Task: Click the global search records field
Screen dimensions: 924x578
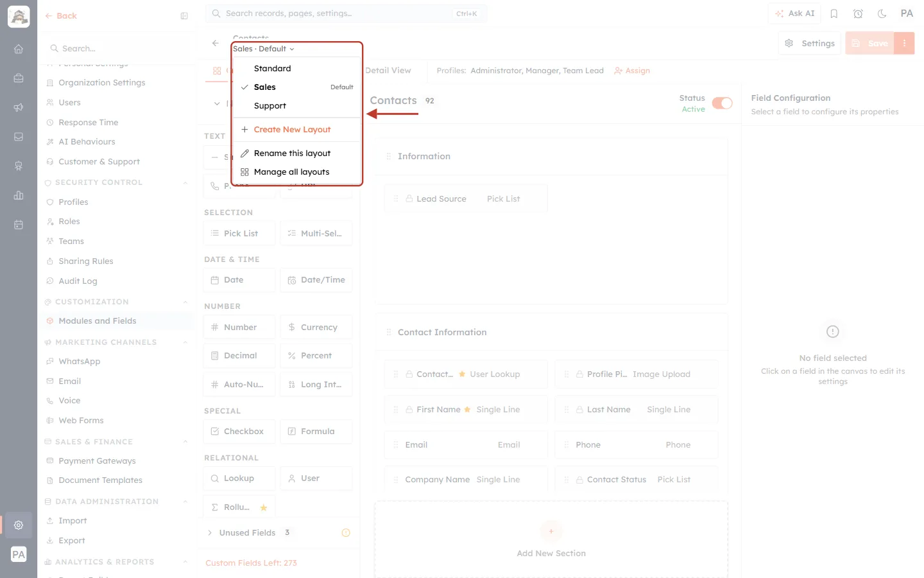Action: pyautogui.click(x=346, y=13)
